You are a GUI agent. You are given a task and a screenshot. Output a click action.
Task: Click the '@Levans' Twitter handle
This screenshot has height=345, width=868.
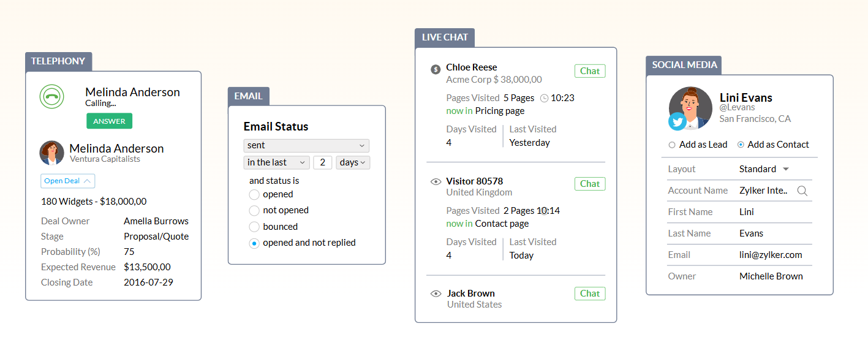click(738, 108)
